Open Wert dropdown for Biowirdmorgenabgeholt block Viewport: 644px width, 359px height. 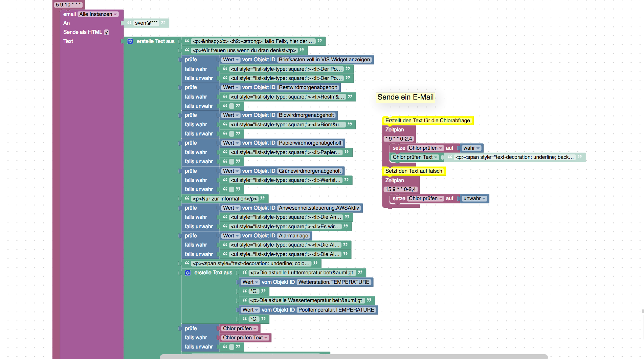coord(231,115)
